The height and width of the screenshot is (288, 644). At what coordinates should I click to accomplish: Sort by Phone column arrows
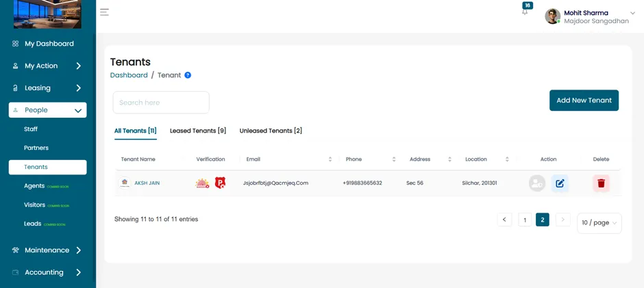point(394,159)
